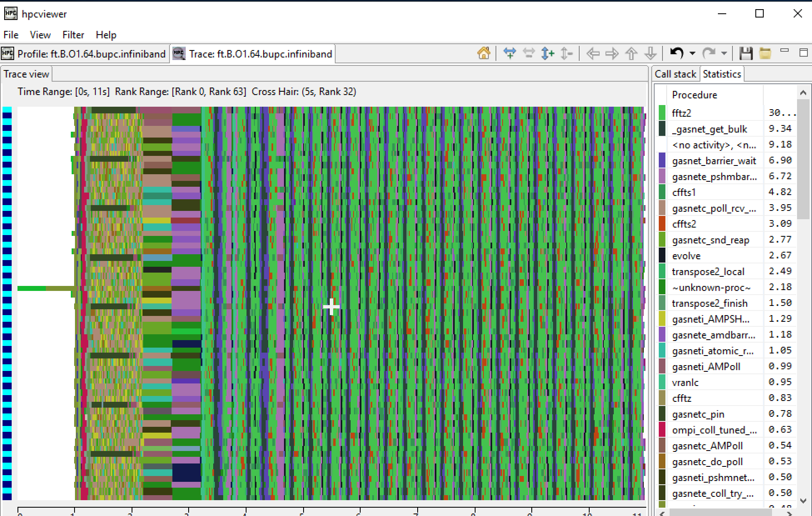
Task: Click the Undo icon in the toolbar
Action: 676,53
